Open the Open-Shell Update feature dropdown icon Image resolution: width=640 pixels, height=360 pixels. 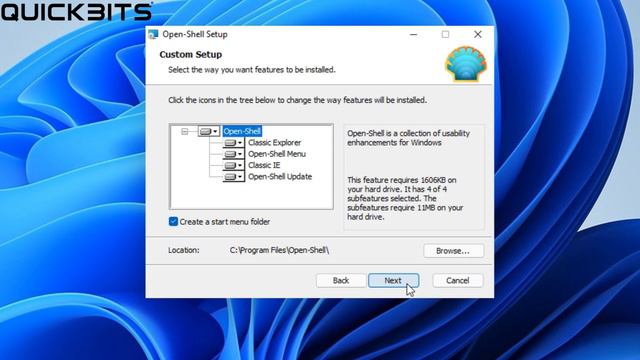click(x=233, y=177)
